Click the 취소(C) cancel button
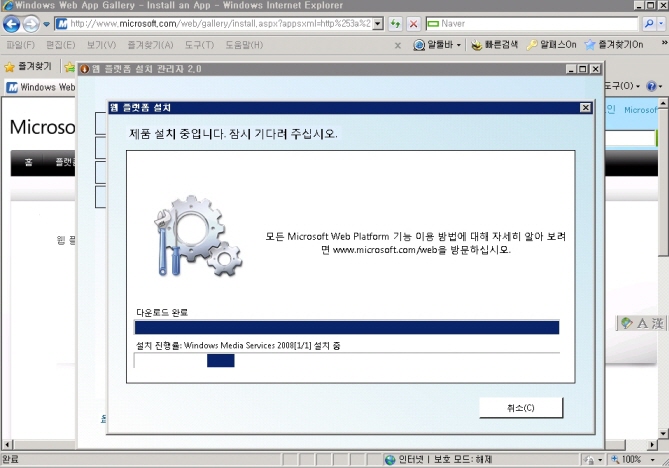 521,408
